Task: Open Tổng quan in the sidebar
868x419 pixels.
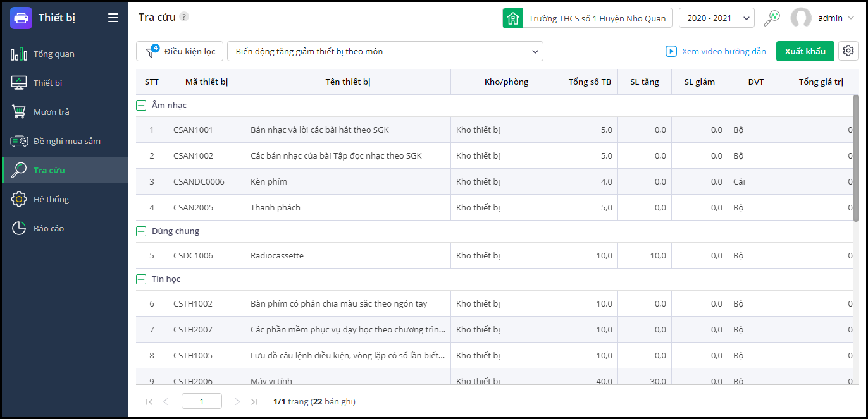Action: click(54, 54)
